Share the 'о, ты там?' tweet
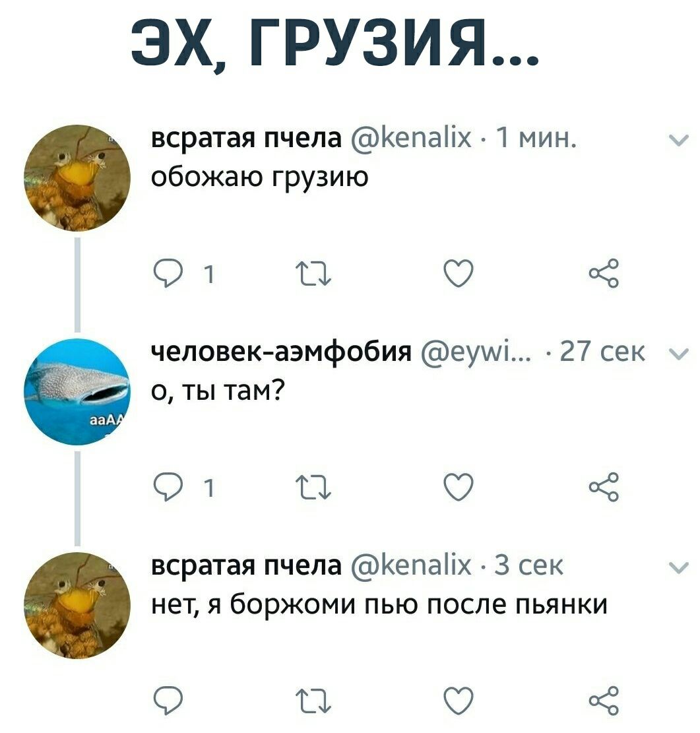 [604, 487]
